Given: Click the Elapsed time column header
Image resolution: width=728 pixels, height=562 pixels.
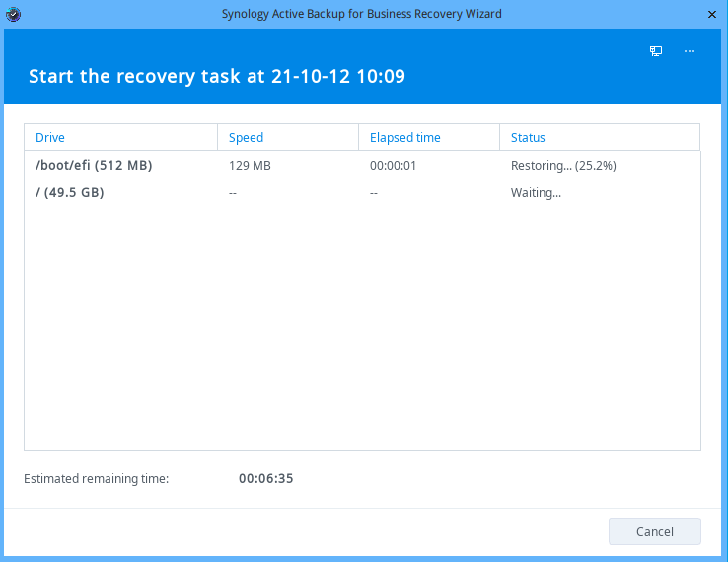Looking at the screenshot, I should pyautogui.click(x=404, y=138).
